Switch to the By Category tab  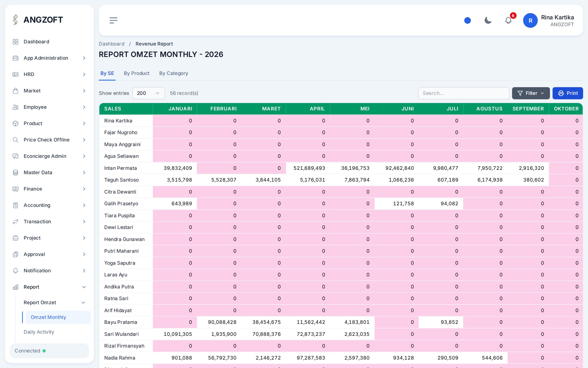(x=174, y=73)
